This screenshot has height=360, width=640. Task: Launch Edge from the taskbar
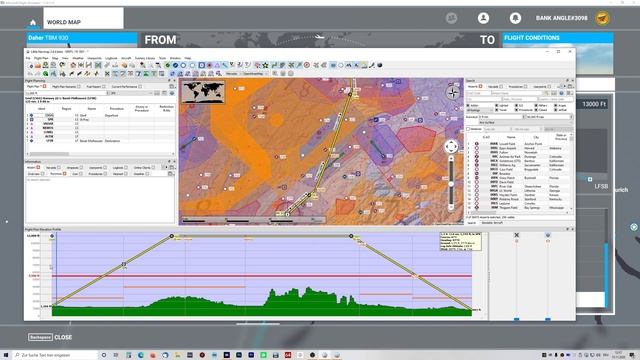[141, 355]
